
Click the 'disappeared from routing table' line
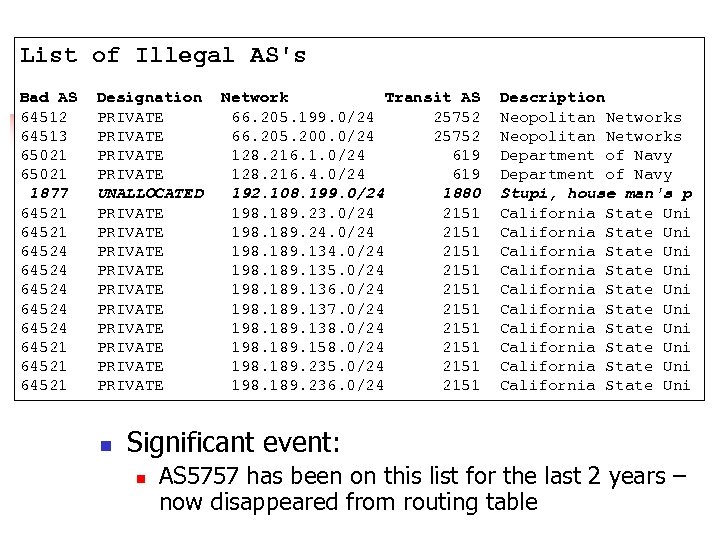pyautogui.click(x=348, y=502)
